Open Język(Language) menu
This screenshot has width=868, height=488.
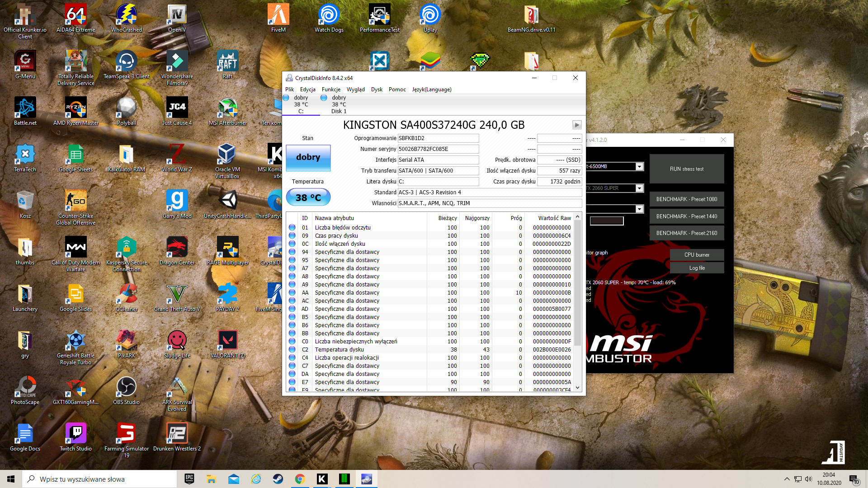[431, 89]
